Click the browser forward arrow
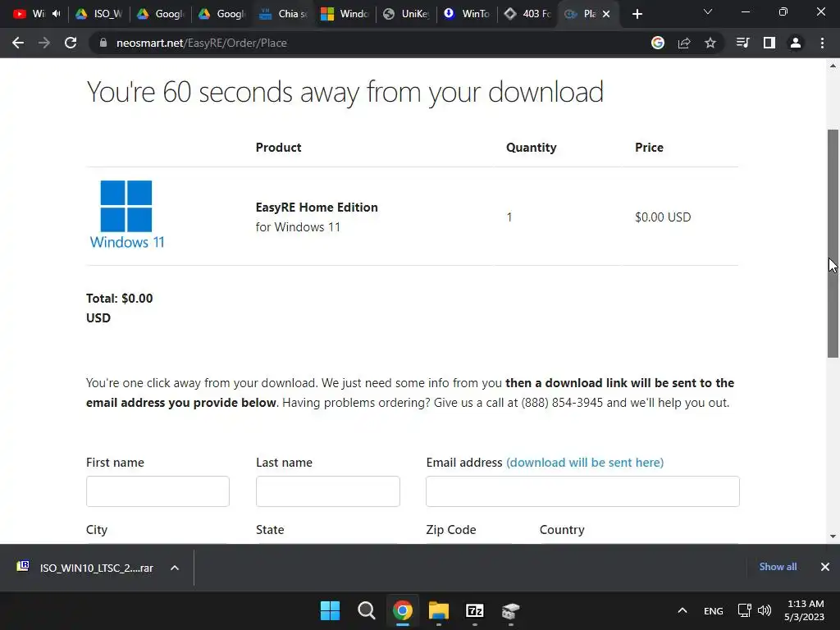Image resolution: width=840 pixels, height=630 pixels. [44, 43]
